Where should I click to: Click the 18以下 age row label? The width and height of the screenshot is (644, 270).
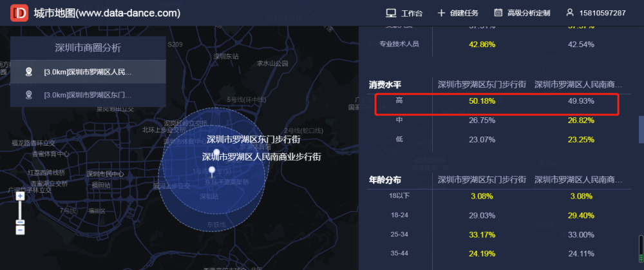pyautogui.click(x=399, y=196)
